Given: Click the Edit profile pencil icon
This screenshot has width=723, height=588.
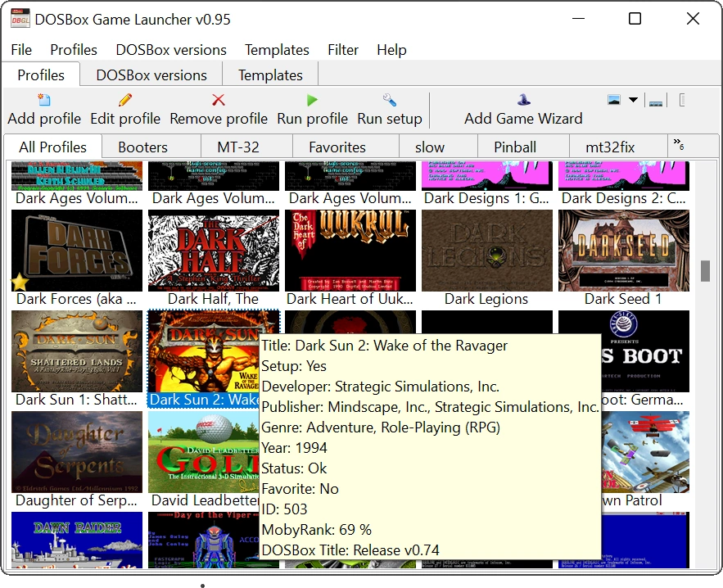Looking at the screenshot, I should [125, 101].
